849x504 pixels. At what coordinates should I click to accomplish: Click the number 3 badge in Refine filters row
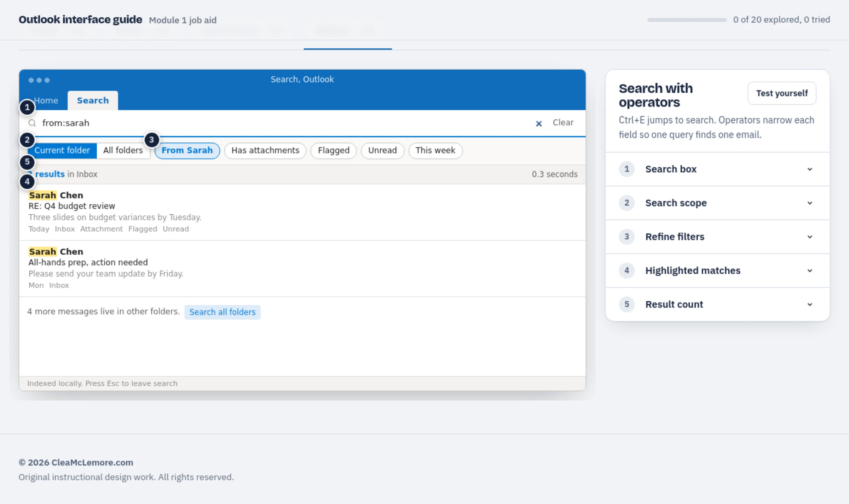click(x=626, y=237)
